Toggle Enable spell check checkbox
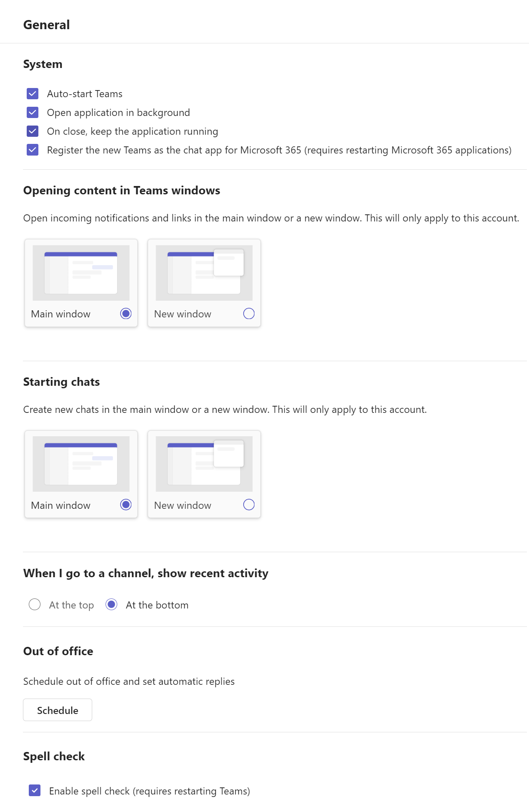 35,790
